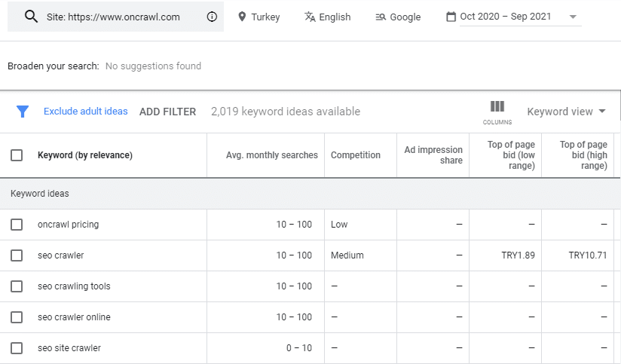621x364 pixels.
Task: Click '2,019 keyword ideas available' text
Action: (x=286, y=112)
